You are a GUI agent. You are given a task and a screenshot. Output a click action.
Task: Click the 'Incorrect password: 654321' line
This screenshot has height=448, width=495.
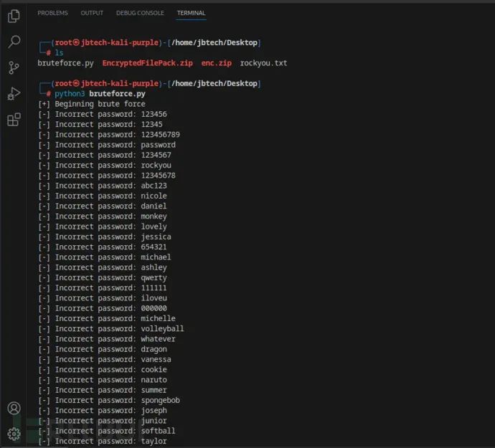pos(103,247)
